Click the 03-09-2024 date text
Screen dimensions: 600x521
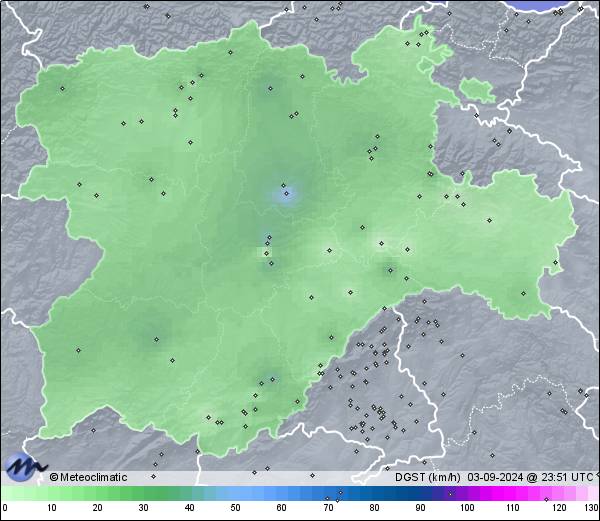(x=496, y=477)
